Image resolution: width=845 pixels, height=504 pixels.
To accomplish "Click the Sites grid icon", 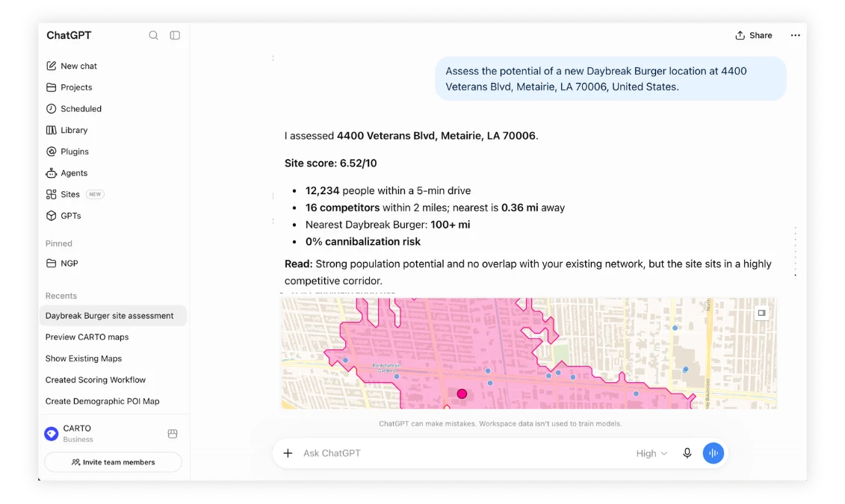I will tap(52, 194).
